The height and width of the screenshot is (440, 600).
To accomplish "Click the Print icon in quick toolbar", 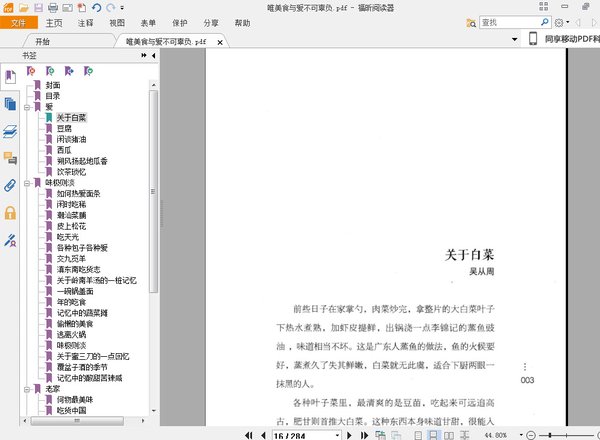I will click(53, 7).
